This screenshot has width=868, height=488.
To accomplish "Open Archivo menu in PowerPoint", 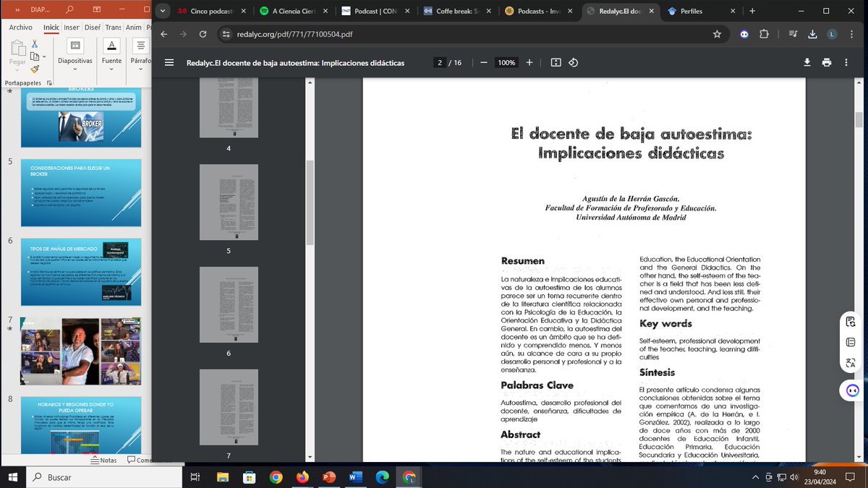I will pos(20,27).
